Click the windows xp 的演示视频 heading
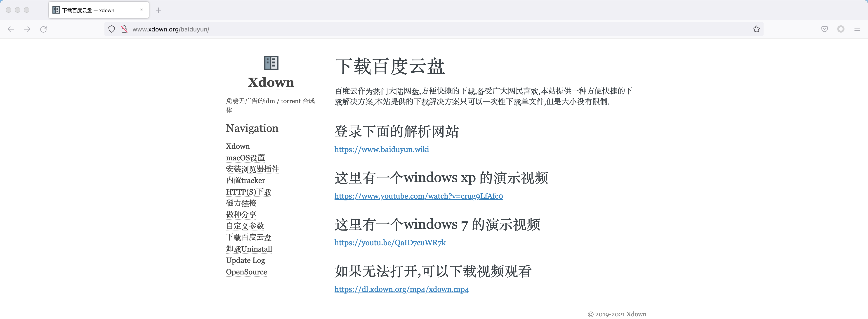 (441, 178)
